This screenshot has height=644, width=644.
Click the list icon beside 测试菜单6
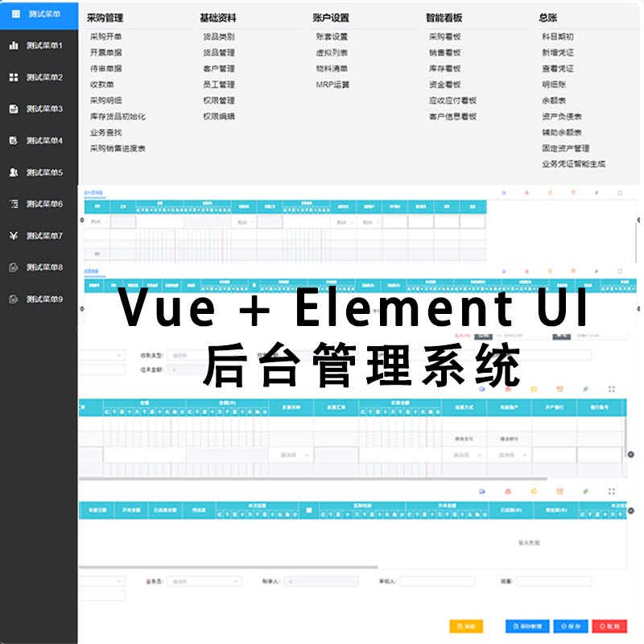(x=14, y=204)
